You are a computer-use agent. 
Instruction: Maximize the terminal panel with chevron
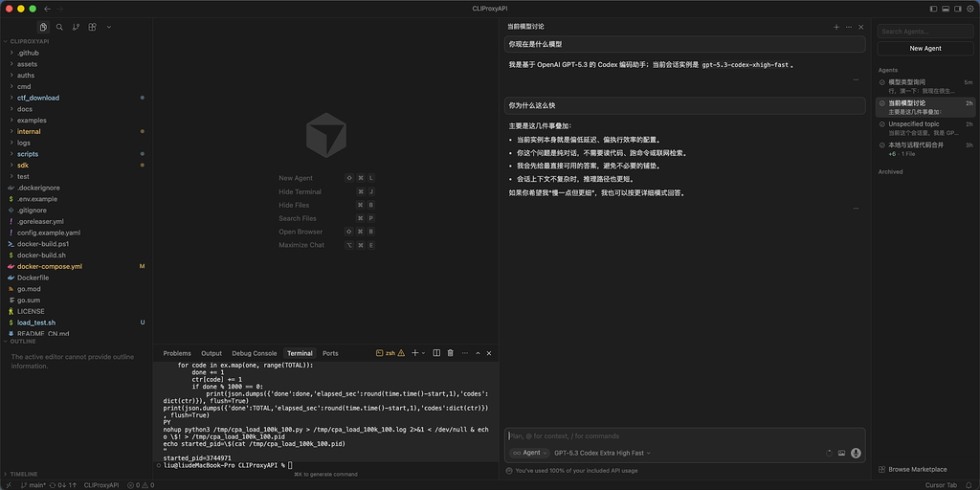click(x=479, y=353)
